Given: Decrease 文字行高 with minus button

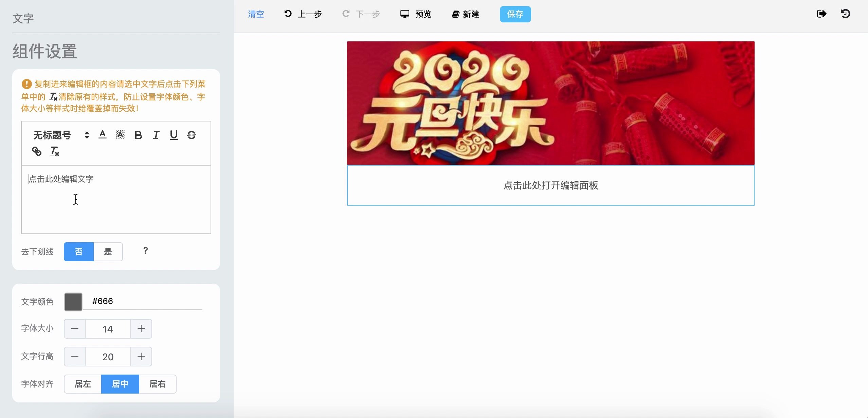Looking at the screenshot, I should (x=75, y=357).
